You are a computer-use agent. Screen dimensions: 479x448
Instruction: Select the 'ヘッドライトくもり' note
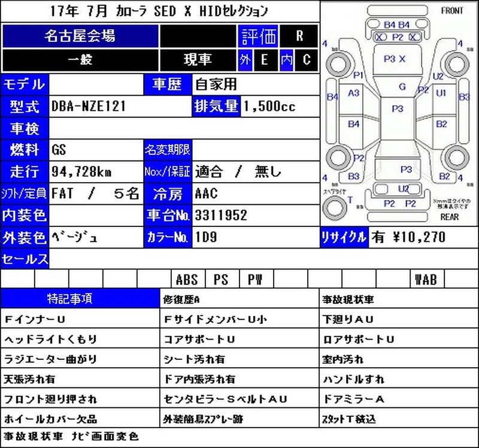coord(51,339)
